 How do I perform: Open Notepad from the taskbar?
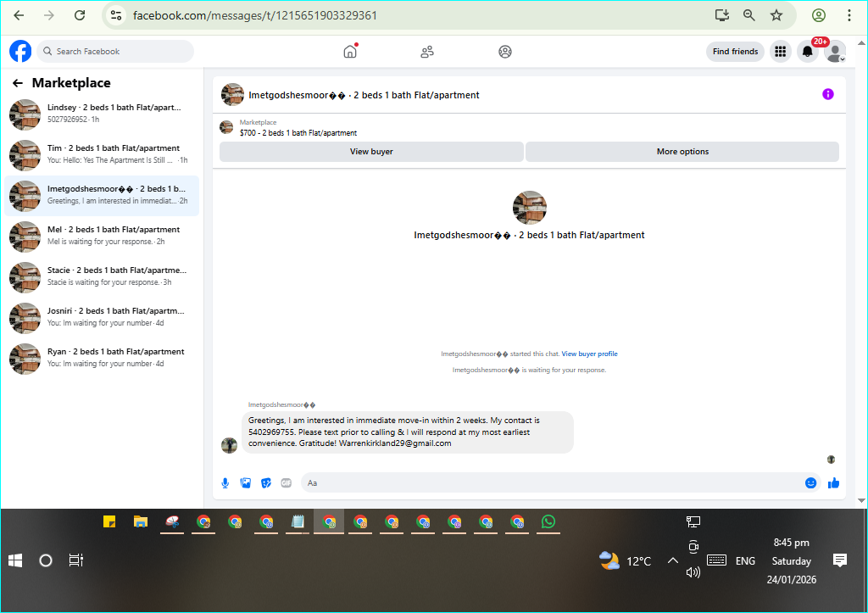298,521
